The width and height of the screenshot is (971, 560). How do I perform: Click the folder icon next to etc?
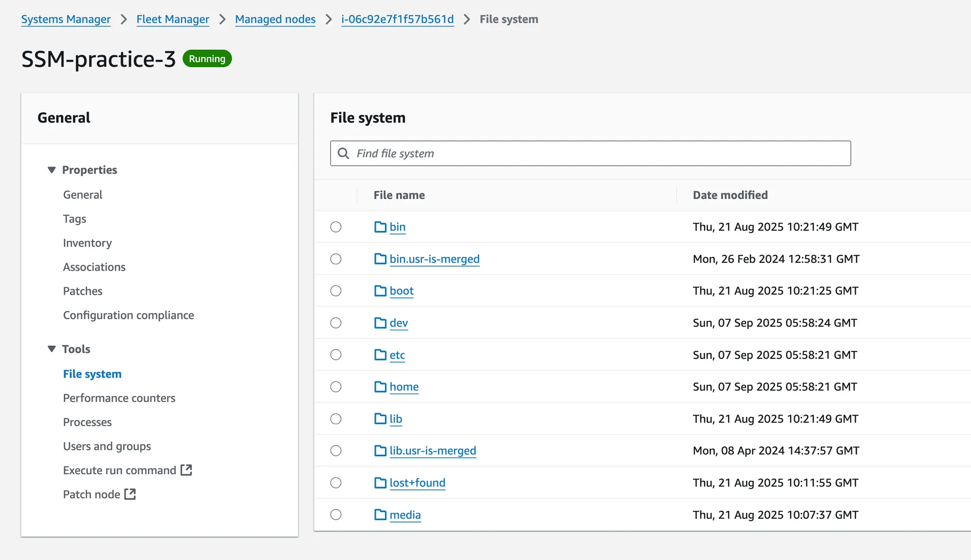(x=380, y=355)
